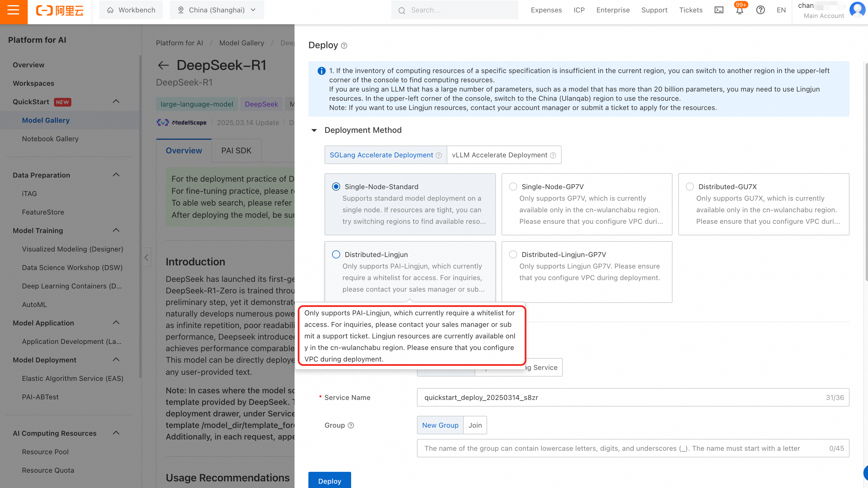
Task: Select Single-Node-GP7V radio option
Action: [x=513, y=187]
